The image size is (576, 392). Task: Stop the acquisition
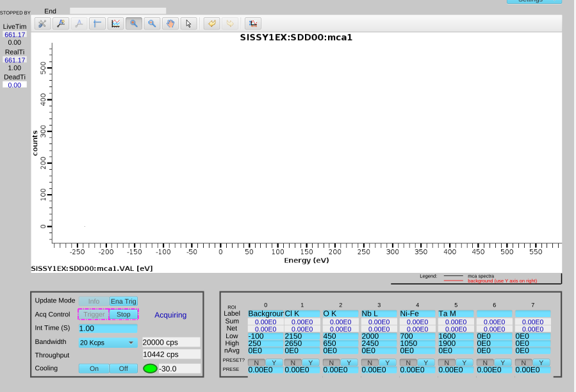[124, 314]
